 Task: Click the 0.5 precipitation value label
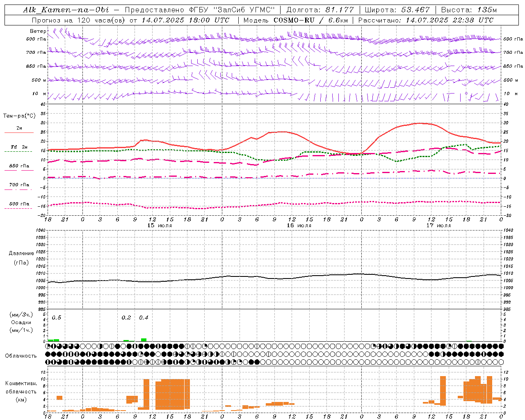(57, 317)
